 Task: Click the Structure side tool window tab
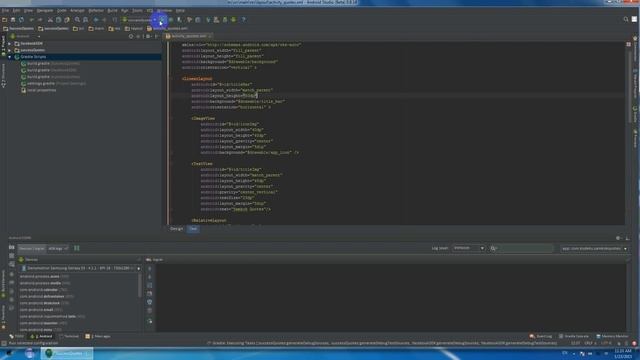[x=3, y=76]
